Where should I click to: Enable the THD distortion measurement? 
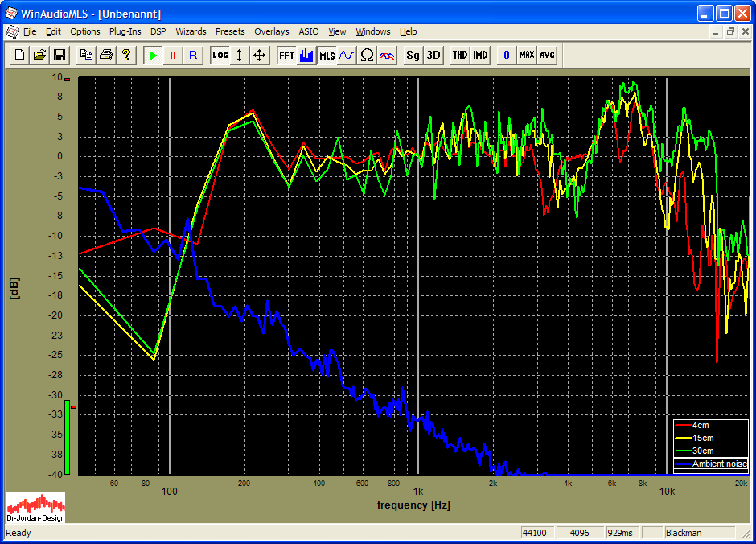point(459,56)
